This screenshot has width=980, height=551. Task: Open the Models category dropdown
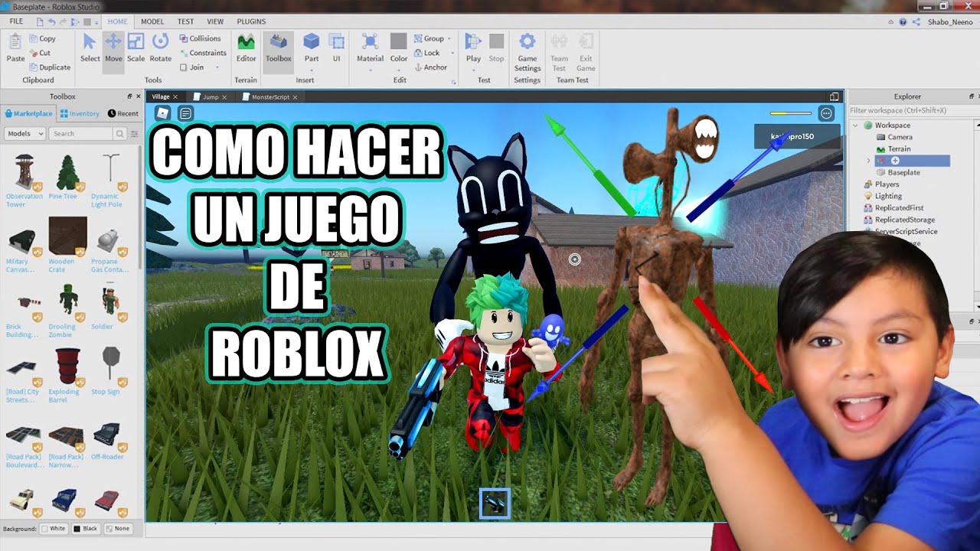point(24,134)
